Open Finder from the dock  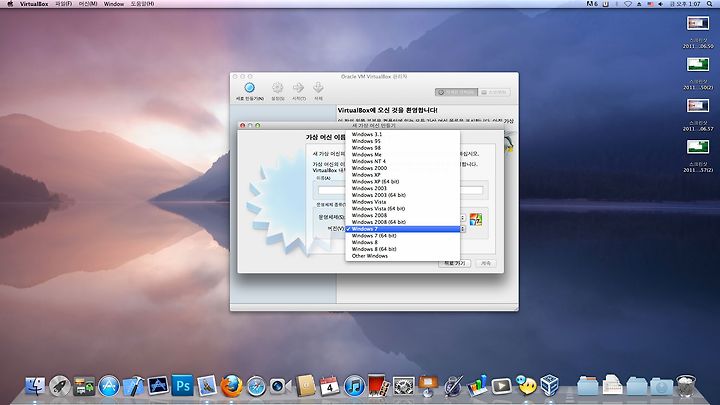[35, 386]
